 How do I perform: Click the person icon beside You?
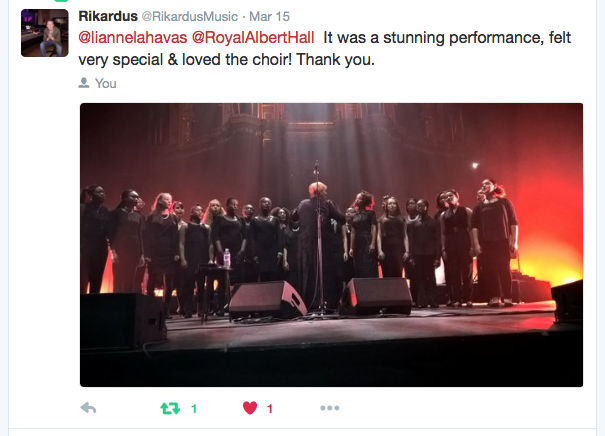tap(84, 83)
